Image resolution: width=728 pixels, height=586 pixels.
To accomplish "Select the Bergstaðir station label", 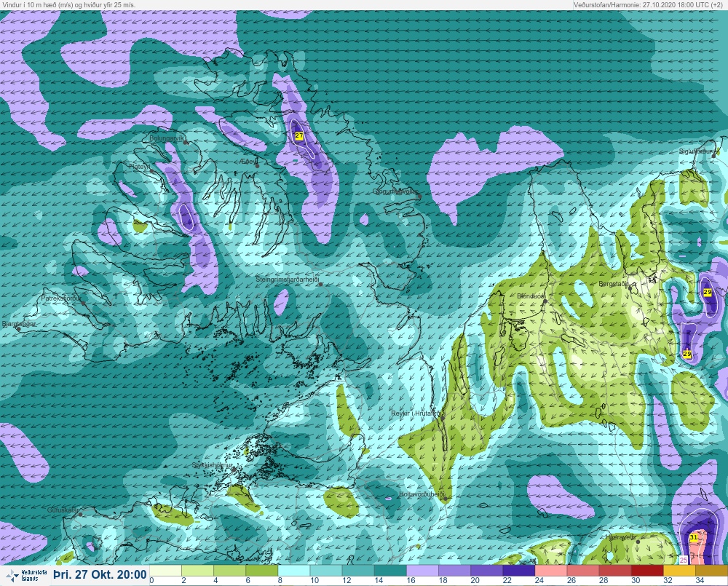I will pyautogui.click(x=613, y=284).
